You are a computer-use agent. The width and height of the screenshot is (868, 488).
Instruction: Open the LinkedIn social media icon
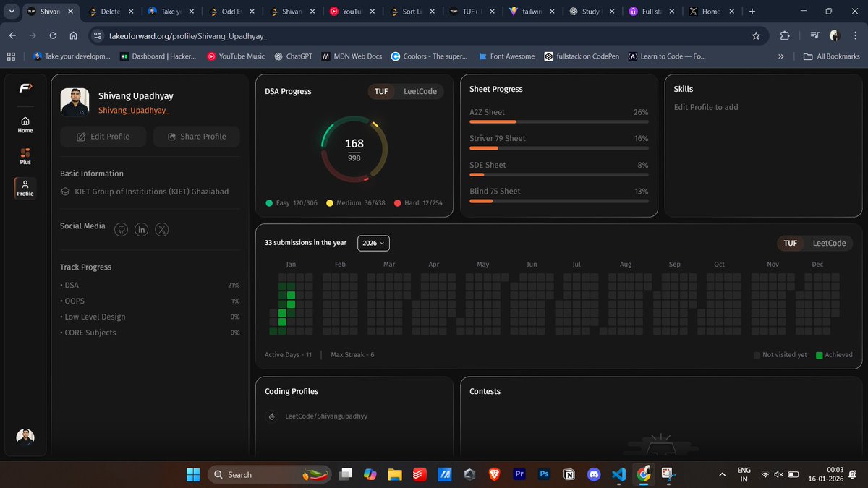click(142, 229)
